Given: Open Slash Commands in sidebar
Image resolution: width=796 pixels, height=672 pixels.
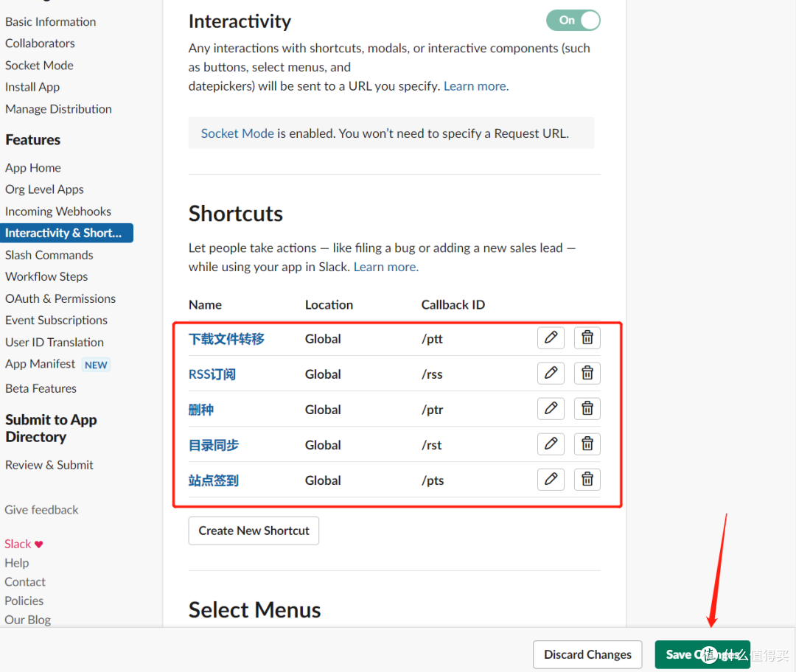Looking at the screenshot, I should pos(49,255).
